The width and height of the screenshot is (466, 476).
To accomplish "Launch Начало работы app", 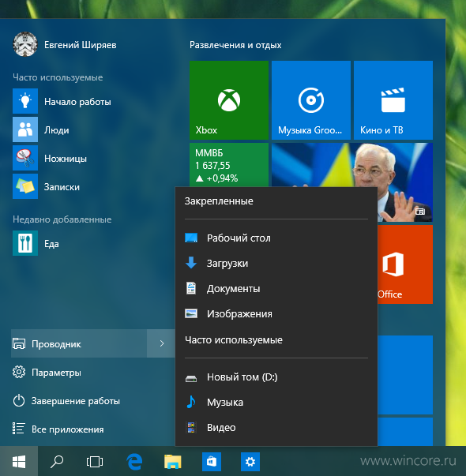I will pyautogui.click(x=77, y=101).
